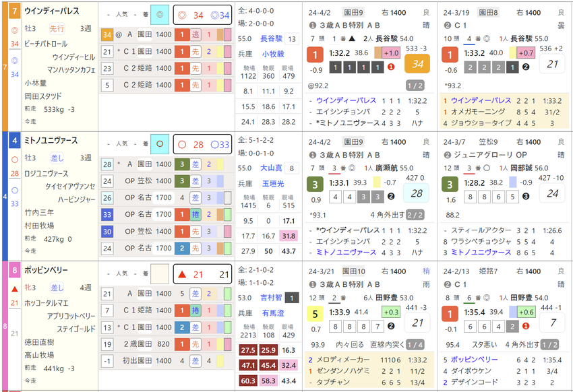
Task: Click the gray 2 / 2 badge
Action: tap(415, 215)
